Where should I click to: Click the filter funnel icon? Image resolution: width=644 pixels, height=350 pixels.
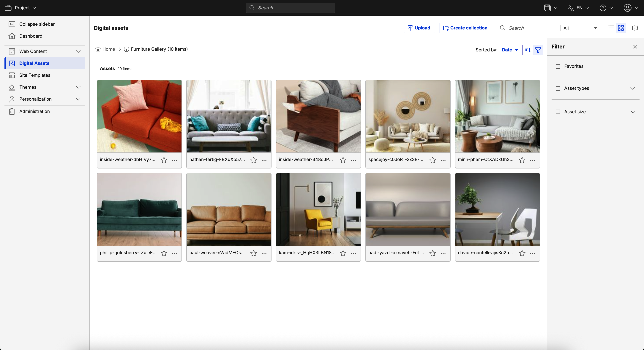pos(538,50)
